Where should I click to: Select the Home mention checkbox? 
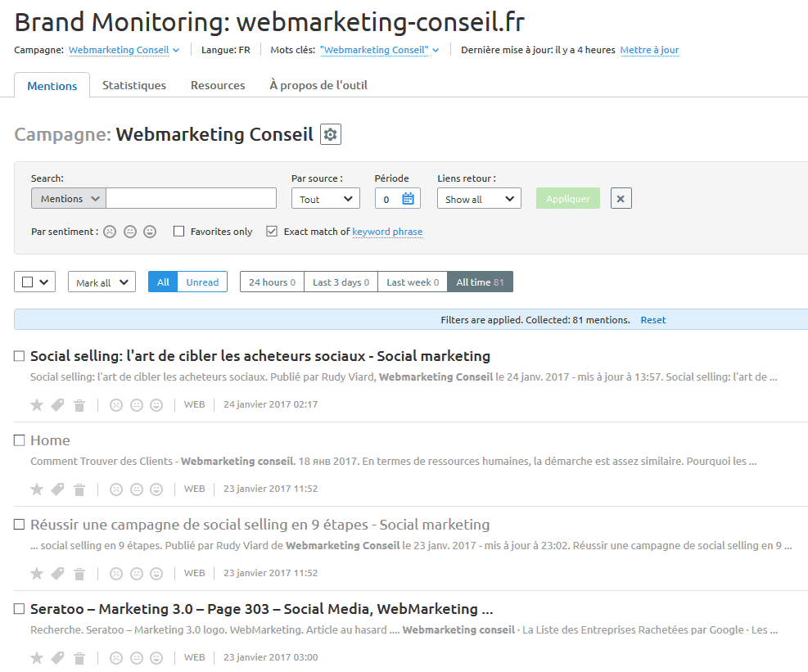point(19,440)
